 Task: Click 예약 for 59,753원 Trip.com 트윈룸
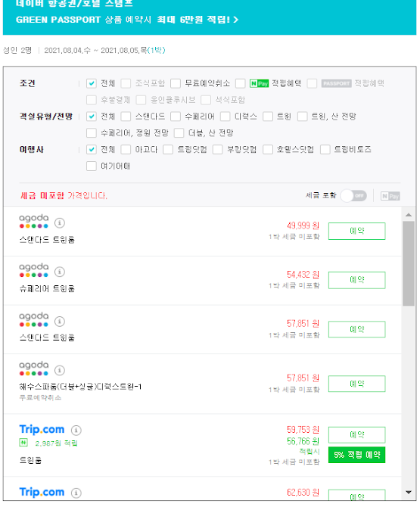(x=357, y=435)
